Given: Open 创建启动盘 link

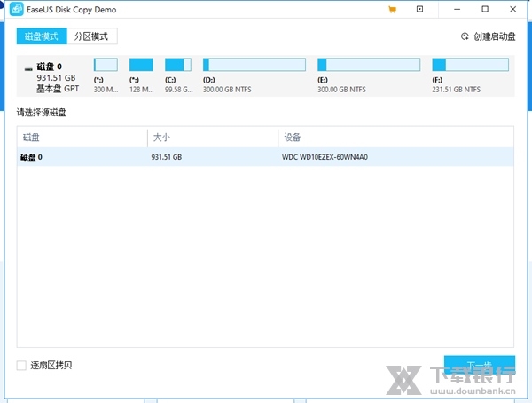Looking at the screenshot, I should coord(494,36).
